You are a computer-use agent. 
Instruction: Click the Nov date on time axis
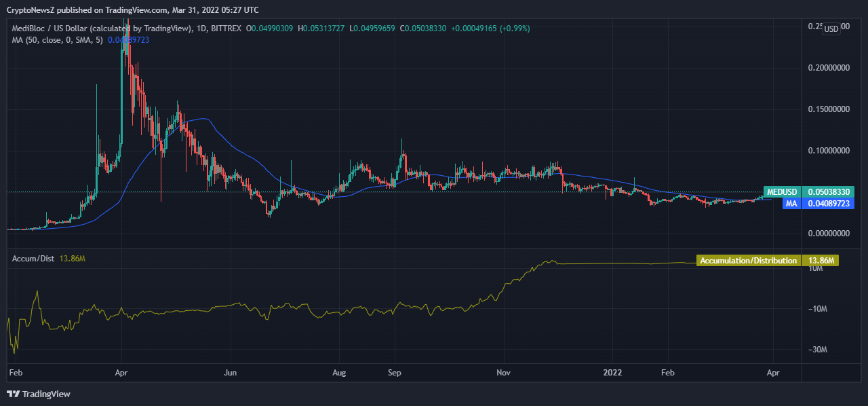point(504,373)
